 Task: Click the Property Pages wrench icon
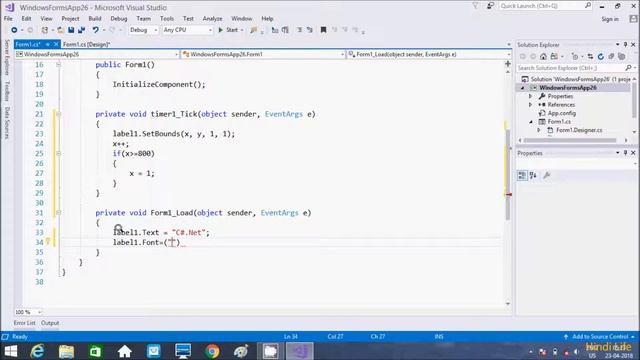[x=547, y=176]
